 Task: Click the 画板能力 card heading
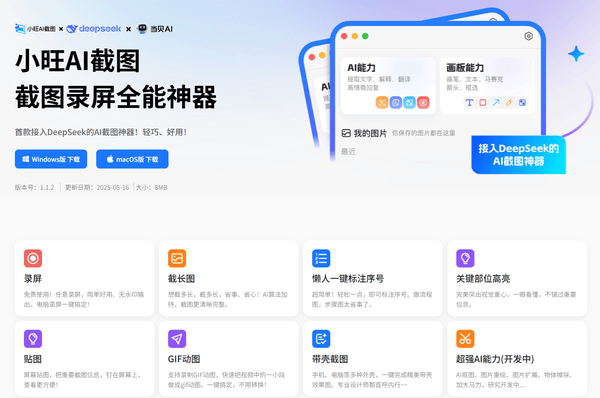[x=465, y=68]
